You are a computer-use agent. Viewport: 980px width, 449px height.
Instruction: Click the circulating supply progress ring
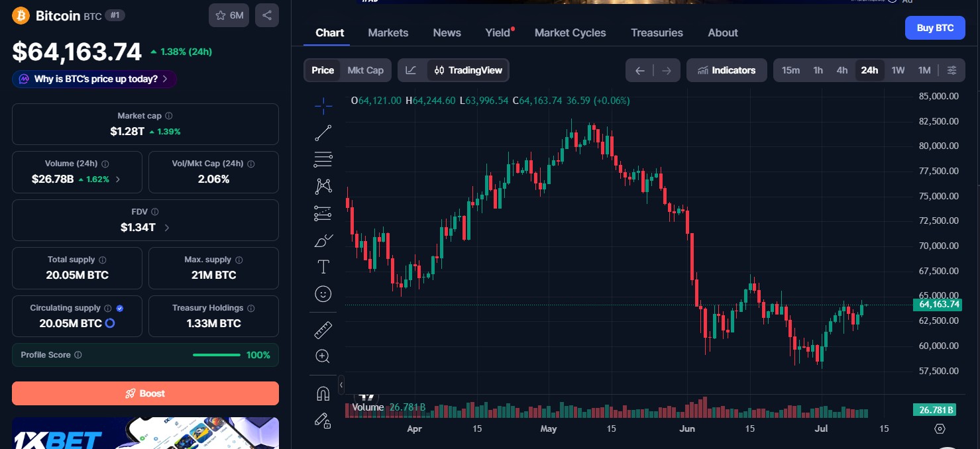(110, 323)
